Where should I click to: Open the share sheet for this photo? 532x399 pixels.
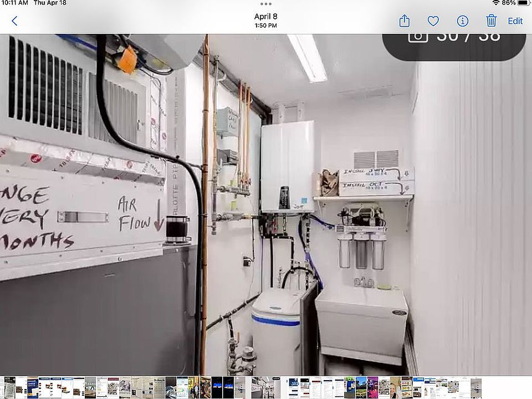[405, 21]
